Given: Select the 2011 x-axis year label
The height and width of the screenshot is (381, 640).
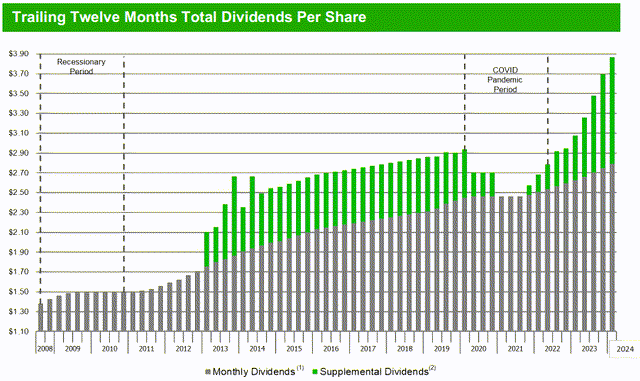Looking at the screenshot, I should point(147,349).
